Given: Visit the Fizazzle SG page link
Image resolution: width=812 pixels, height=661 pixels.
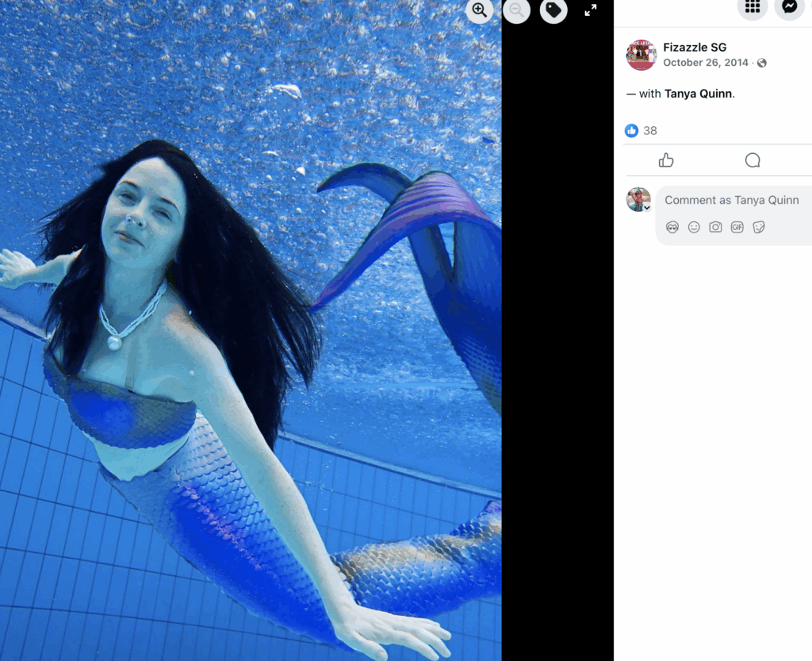Looking at the screenshot, I should (x=695, y=47).
